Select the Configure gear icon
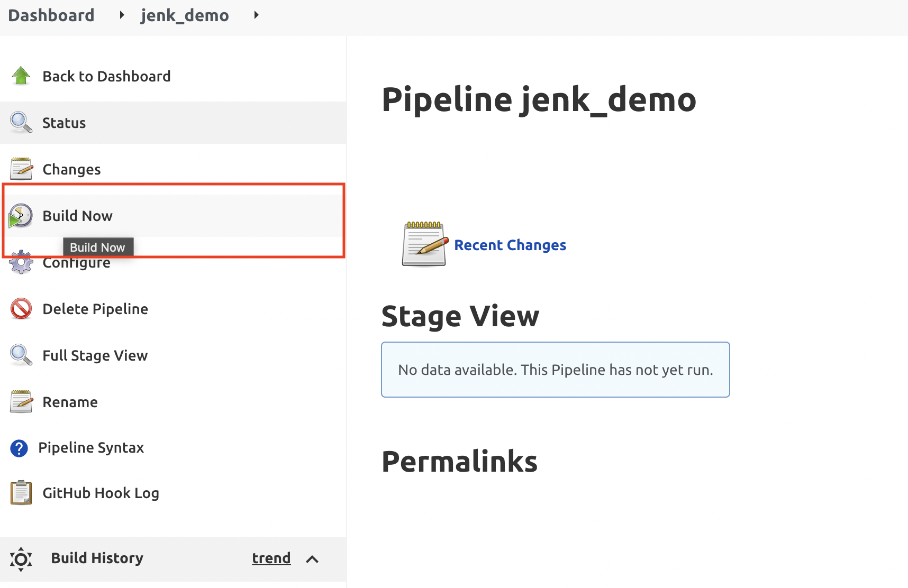This screenshot has height=588, width=908. coord(21,262)
